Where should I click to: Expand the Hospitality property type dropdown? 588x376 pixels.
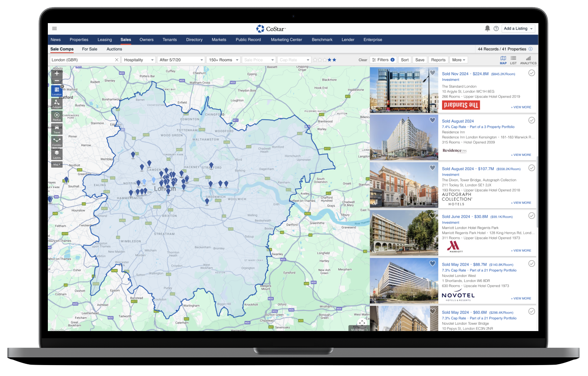(139, 60)
